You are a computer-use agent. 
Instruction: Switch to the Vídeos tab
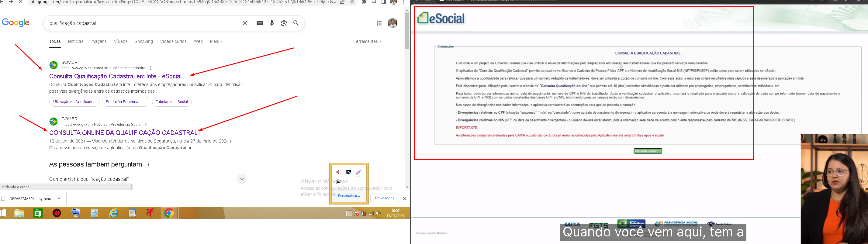coord(121,41)
